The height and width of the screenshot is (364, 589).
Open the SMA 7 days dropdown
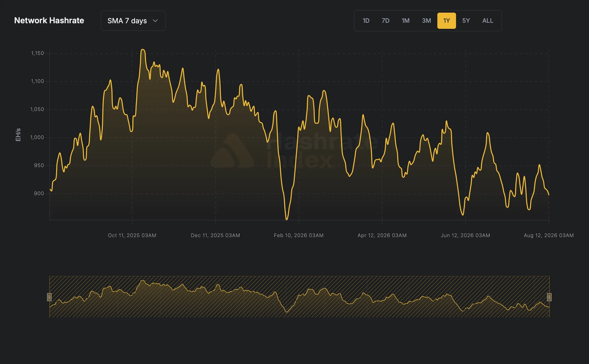click(133, 21)
